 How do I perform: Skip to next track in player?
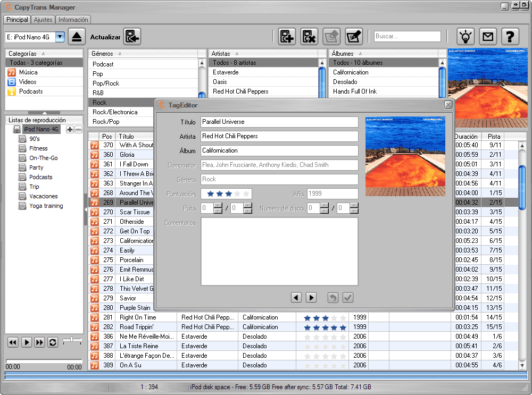pyautogui.click(x=40, y=342)
